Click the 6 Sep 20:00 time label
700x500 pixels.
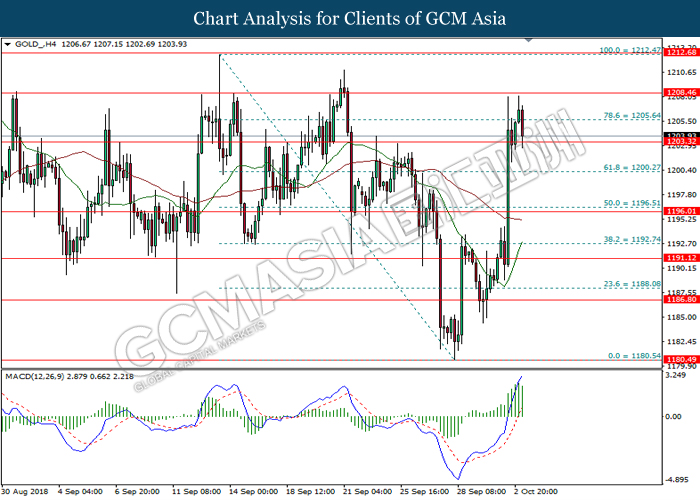(x=137, y=492)
